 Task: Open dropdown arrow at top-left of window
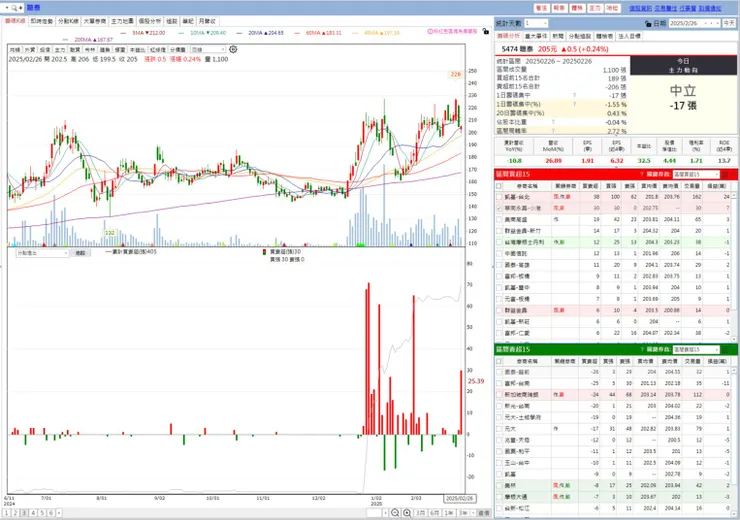click(x=7, y=8)
